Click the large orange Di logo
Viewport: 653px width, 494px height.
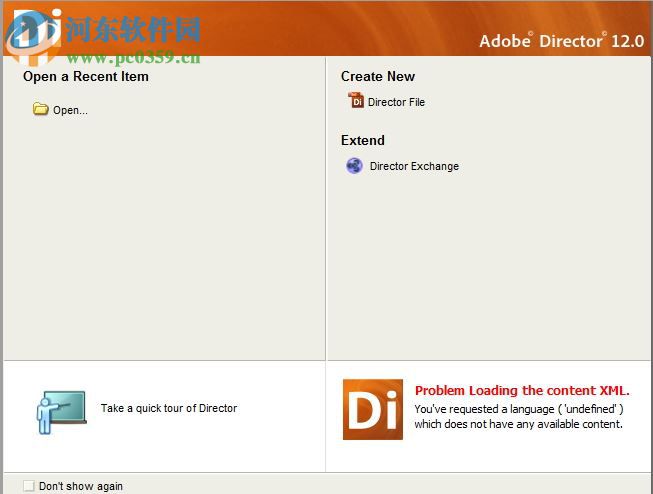pyautogui.click(x=373, y=409)
